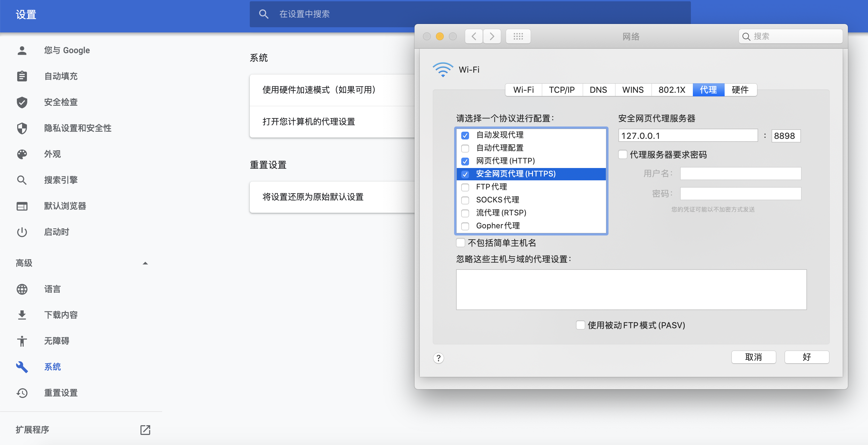868x445 pixels.
Task: Click the globe icon for 语言
Action: click(22, 289)
